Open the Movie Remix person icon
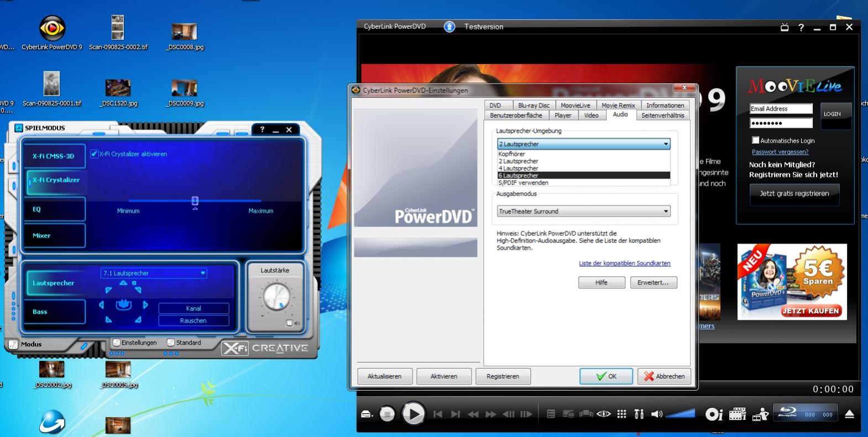This screenshot has width=868, height=437. point(761,414)
